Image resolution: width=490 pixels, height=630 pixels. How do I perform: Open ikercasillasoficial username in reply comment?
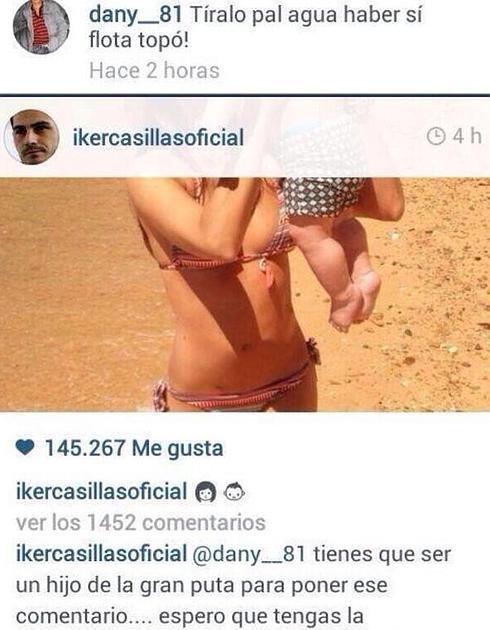[102, 554]
